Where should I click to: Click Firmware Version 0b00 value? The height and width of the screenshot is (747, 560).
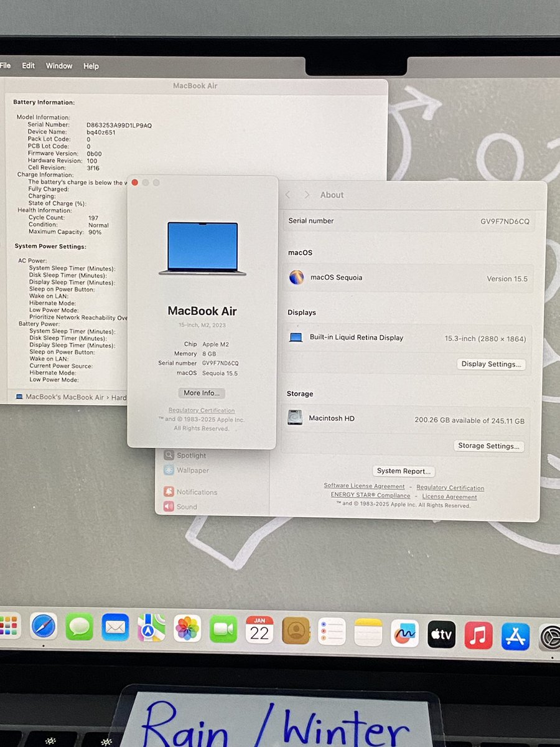94,154
